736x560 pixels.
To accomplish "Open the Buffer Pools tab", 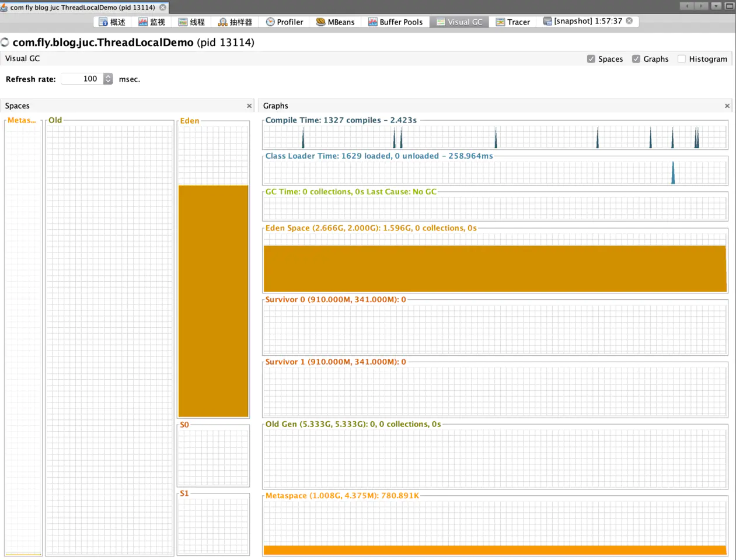I will (x=395, y=22).
